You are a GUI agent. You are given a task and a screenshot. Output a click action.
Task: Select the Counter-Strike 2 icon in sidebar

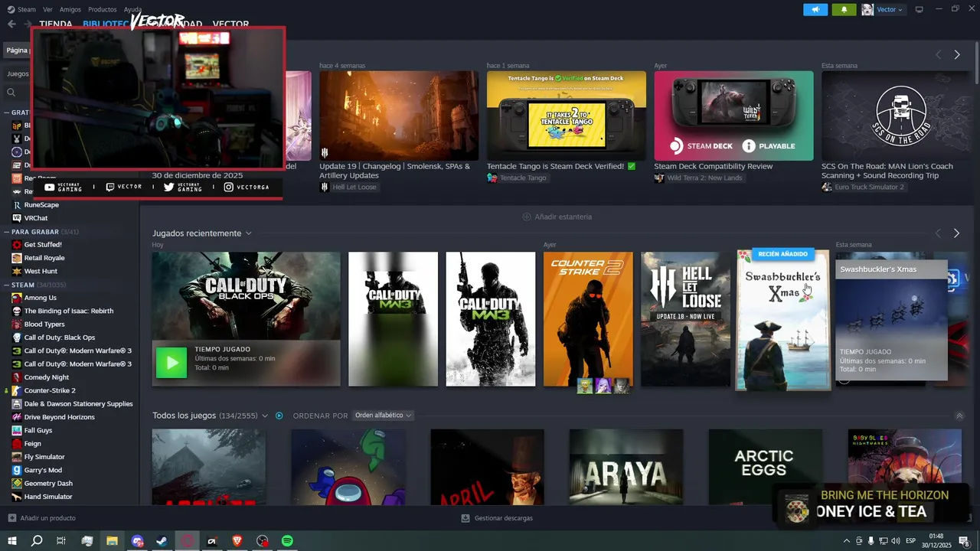[x=17, y=390]
